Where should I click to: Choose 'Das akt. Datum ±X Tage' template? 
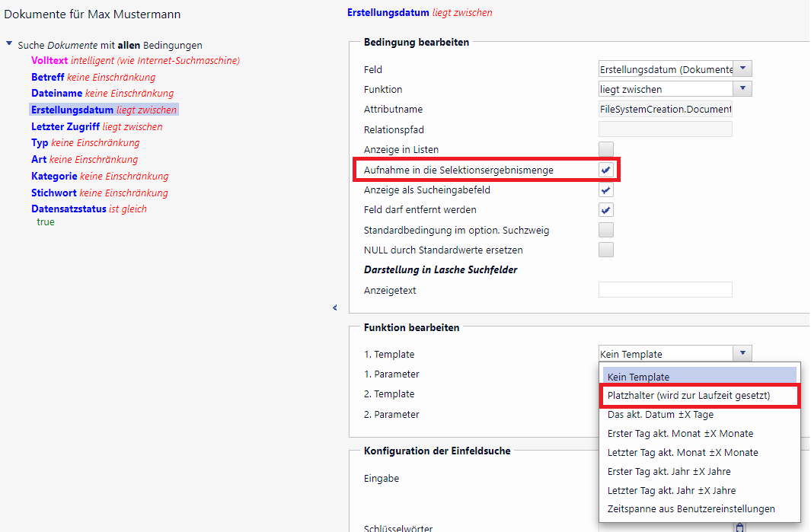(x=660, y=415)
